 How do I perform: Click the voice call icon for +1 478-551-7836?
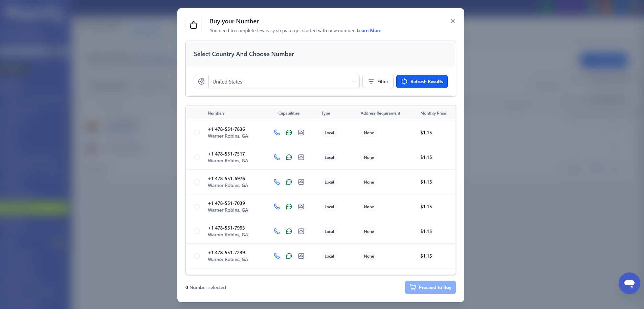click(277, 133)
